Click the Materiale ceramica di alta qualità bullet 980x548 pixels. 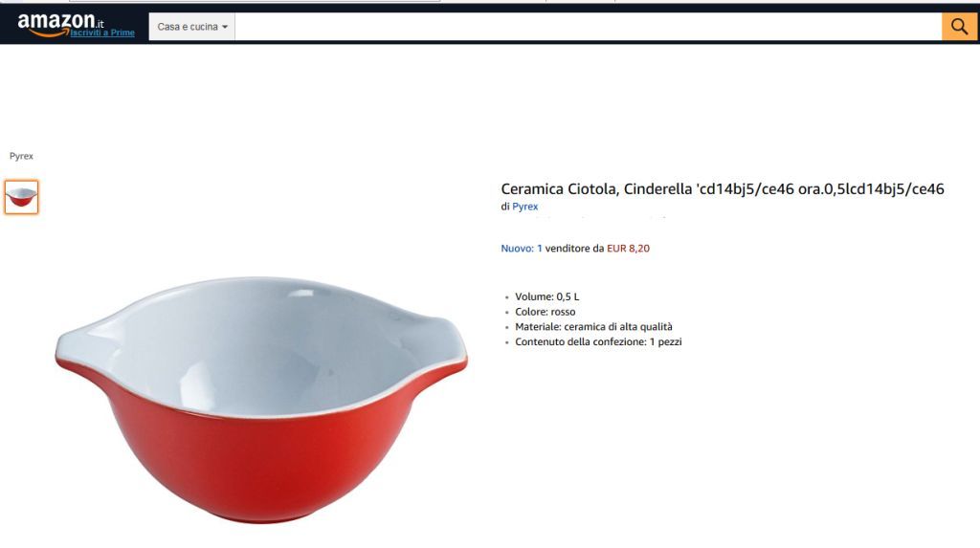pos(593,327)
